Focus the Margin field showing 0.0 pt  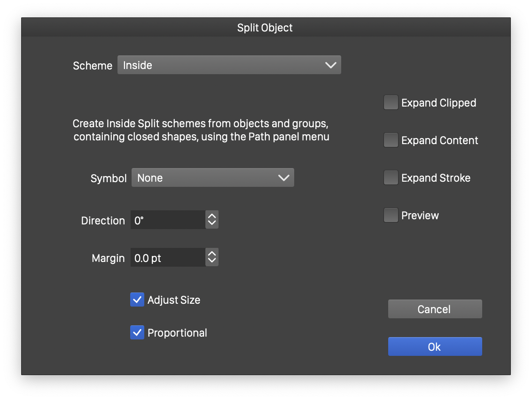[167, 258]
